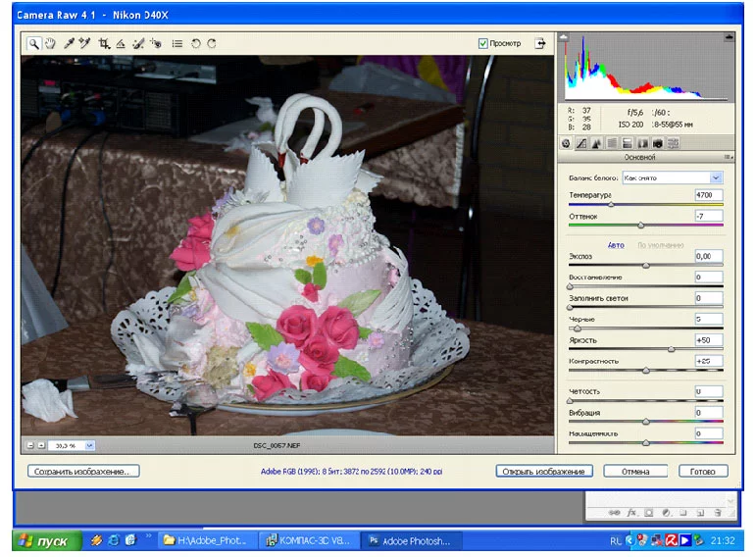756x557 pixels.
Task: Switch to Adobe Photosh... taskbar button
Action: pyautogui.click(x=411, y=541)
